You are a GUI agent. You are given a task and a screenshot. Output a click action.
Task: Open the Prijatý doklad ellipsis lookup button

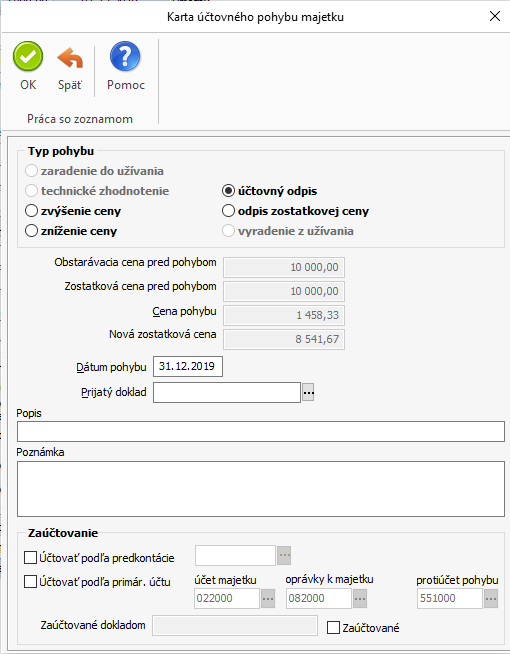click(x=308, y=392)
